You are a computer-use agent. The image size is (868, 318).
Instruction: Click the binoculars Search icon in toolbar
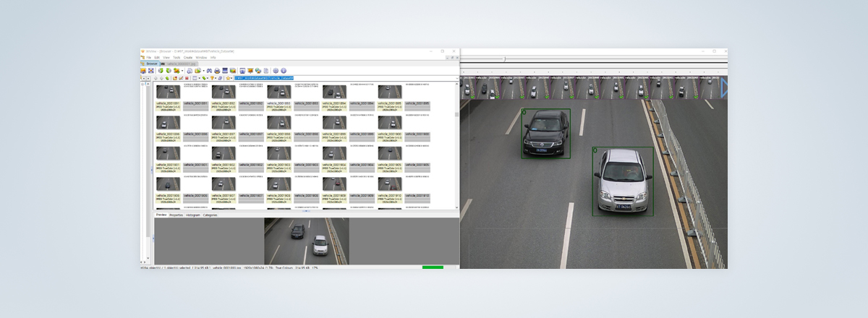coord(209,71)
